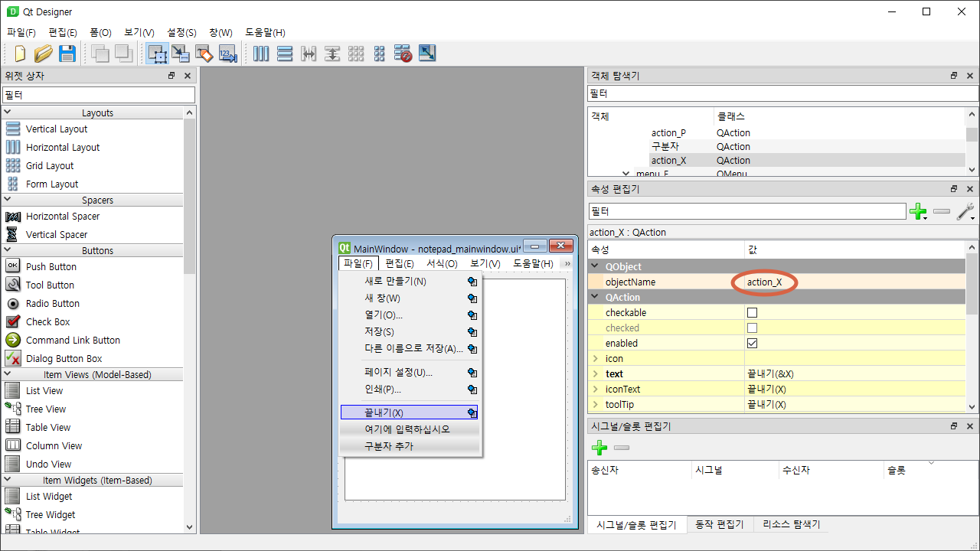Create a new form with the toolbar icon
This screenshot has width=980, height=551.
tap(21, 54)
